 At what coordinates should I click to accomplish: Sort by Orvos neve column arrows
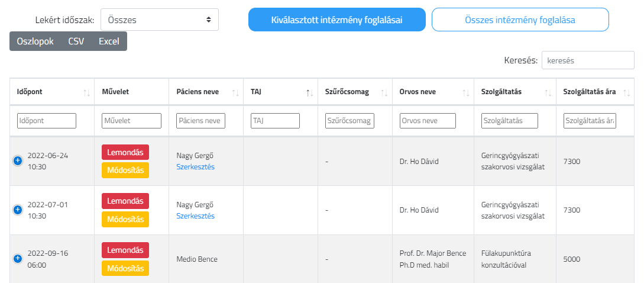[x=466, y=93]
